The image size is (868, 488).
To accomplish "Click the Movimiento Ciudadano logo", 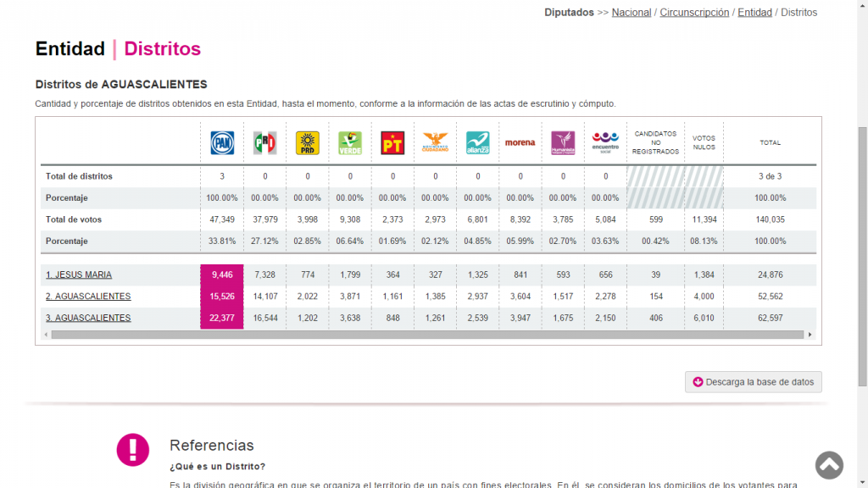I will point(435,142).
